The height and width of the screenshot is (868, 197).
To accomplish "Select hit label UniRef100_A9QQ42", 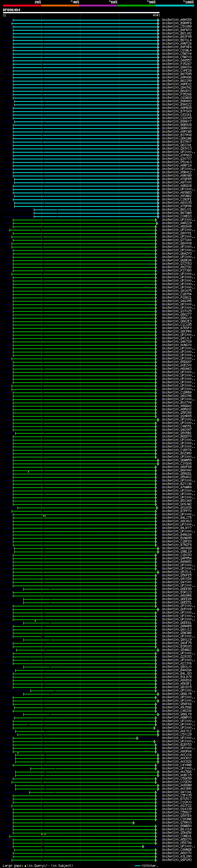I will point(177,406).
